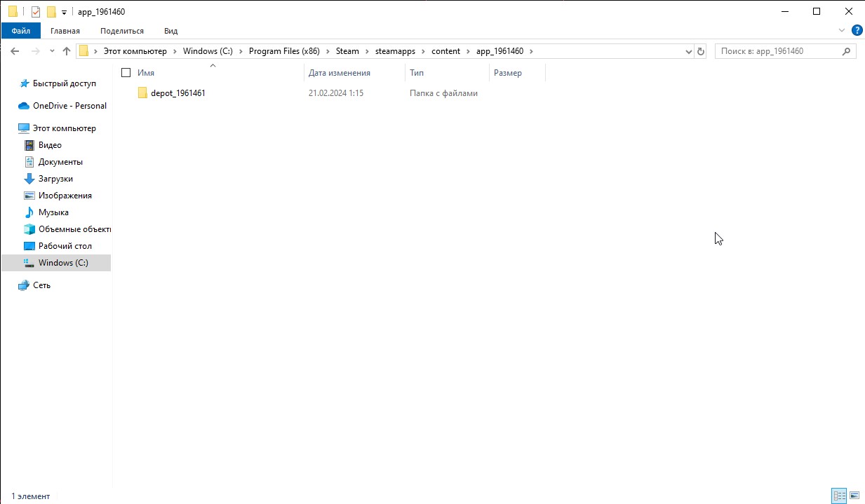Navigate to steamapps breadcrumb segment

pyautogui.click(x=395, y=51)
